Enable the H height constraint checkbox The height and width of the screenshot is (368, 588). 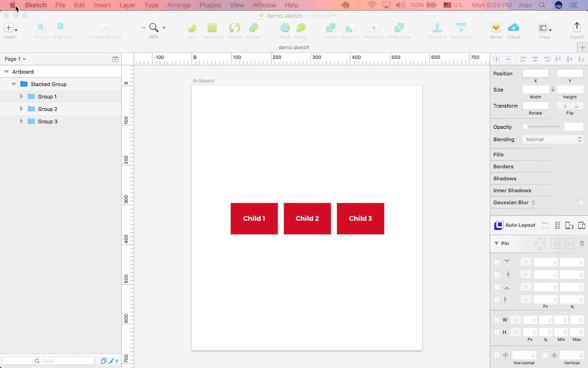click(497, 332)
